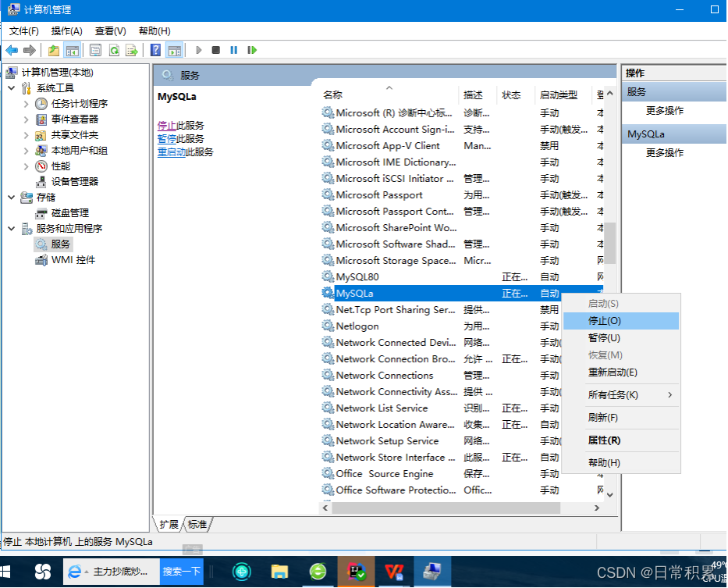Expand the 性能 tree node

pyautogui.click(x=27, y=166)
